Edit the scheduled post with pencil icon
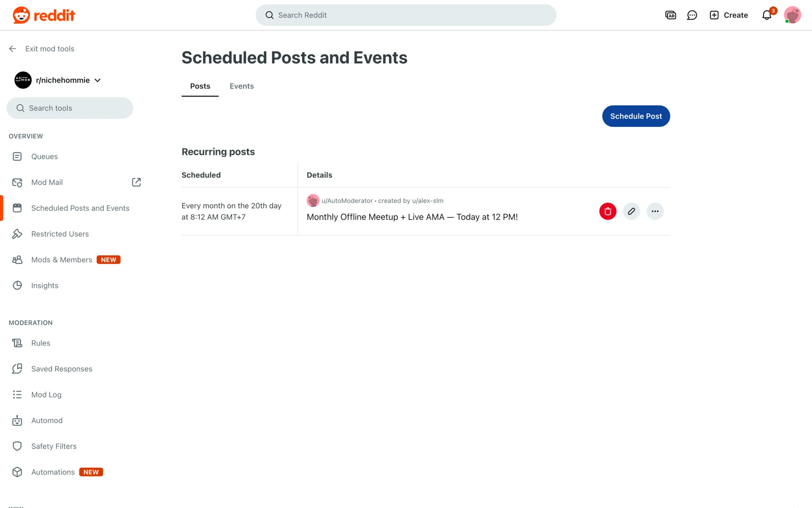 631,211
